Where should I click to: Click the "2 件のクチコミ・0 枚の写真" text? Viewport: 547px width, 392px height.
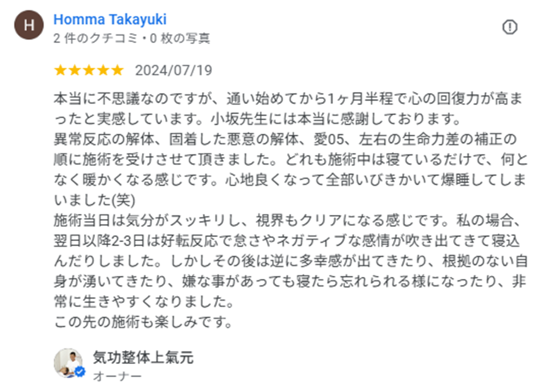132,39
